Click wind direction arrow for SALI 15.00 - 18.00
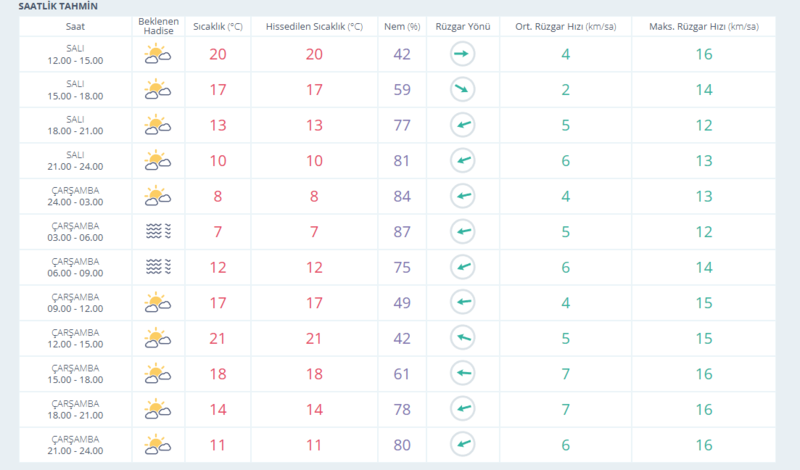The image size is (800, 470). 461,91
